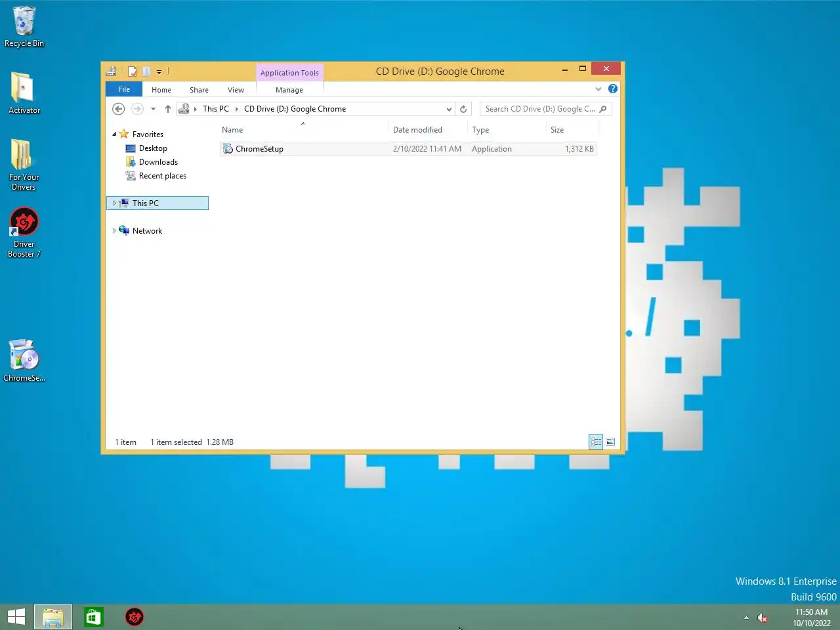Launch Driver Booster 7 desktop shortcut
The image size is (840, 630).
(x=24, y=232)
